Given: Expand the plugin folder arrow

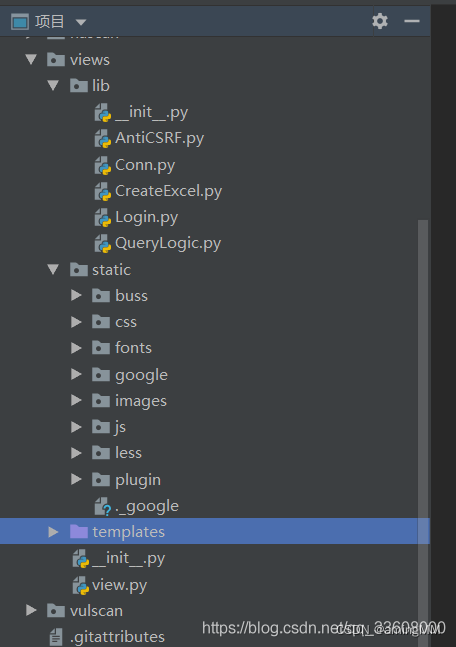Looking at the screenshot, I should coord(76,479).
